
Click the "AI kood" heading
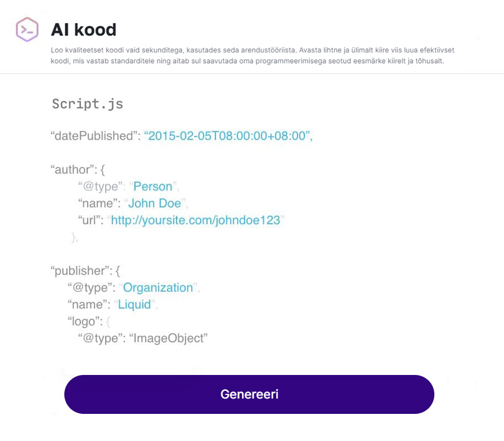point(83,29)
